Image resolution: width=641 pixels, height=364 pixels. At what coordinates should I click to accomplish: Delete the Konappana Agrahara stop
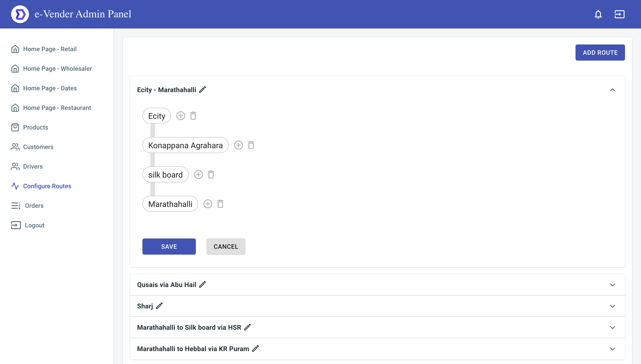point(251,145)
